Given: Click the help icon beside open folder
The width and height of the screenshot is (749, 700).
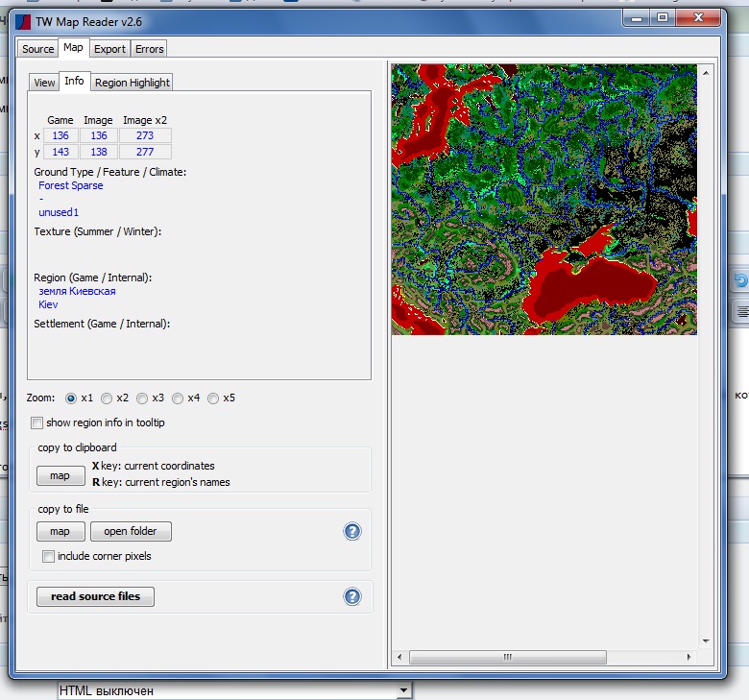Looking at the screenshot, I should [352, 531].
